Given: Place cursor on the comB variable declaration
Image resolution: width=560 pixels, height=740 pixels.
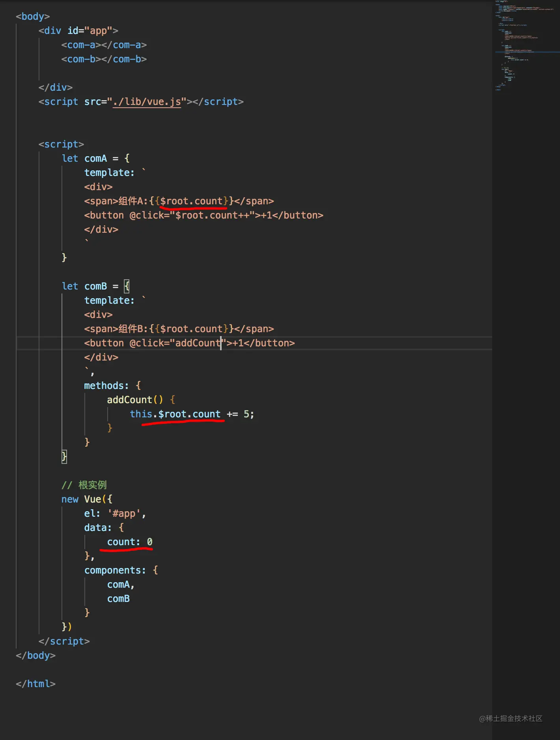Looking at the screenshot, I should tap(95, 286).
